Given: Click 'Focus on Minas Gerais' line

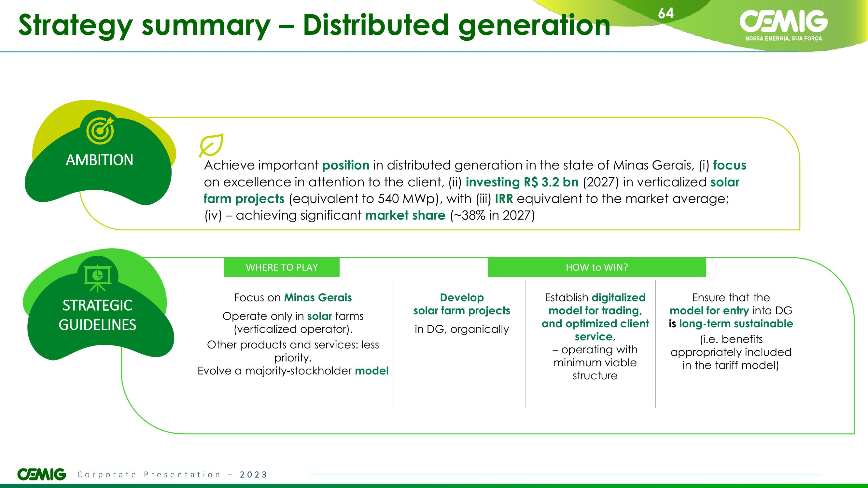Looking at the screenshot, I should click(293, 298).
